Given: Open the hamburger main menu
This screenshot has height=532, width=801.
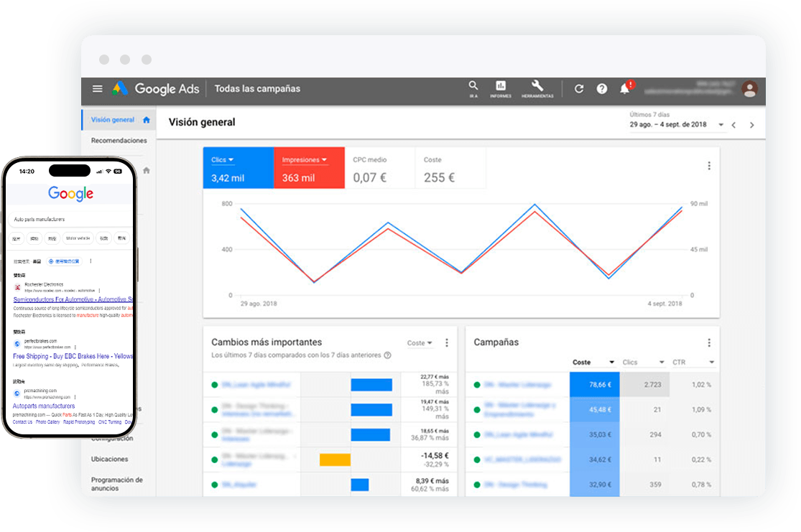Looking at the screenshot, I should (98, 89).
